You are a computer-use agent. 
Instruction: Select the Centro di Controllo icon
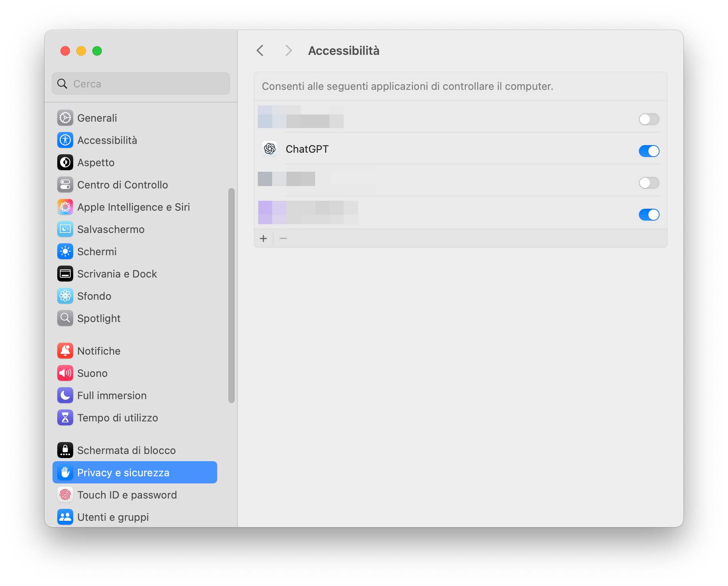tap(65, 185)
